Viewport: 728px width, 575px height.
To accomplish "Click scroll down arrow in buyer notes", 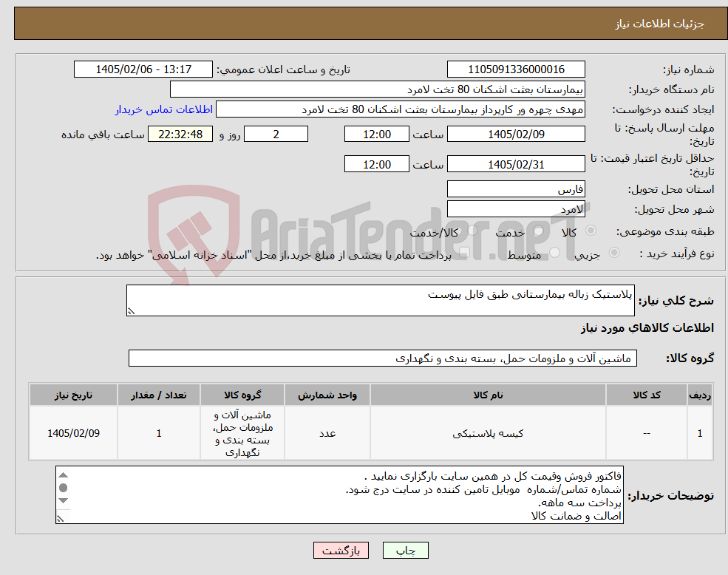I will 64,500.
